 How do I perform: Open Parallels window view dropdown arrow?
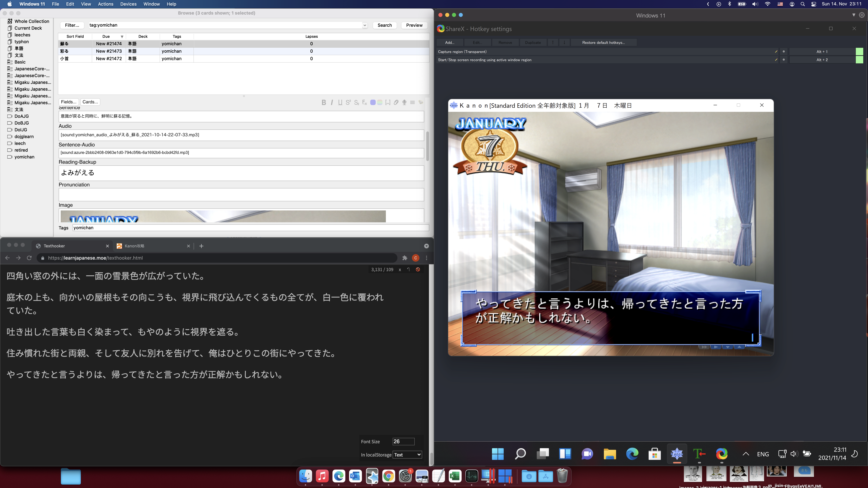tap(854, 15)
